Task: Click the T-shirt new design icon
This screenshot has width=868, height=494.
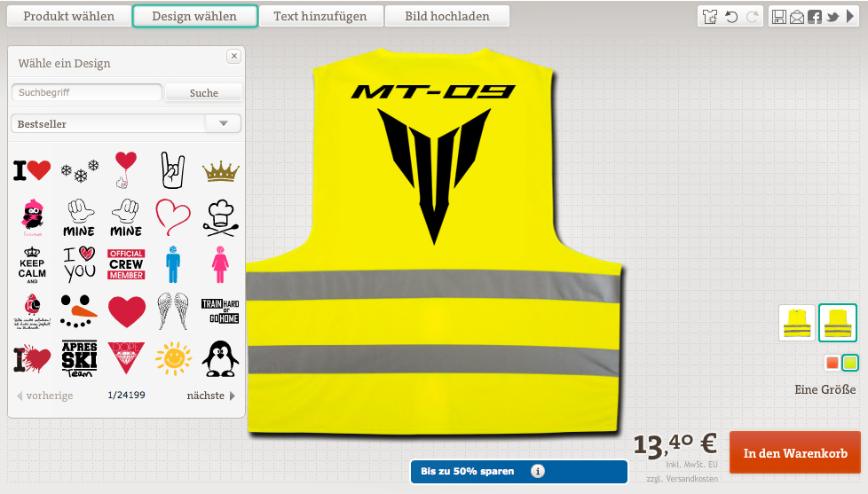Action: point(709,17)
